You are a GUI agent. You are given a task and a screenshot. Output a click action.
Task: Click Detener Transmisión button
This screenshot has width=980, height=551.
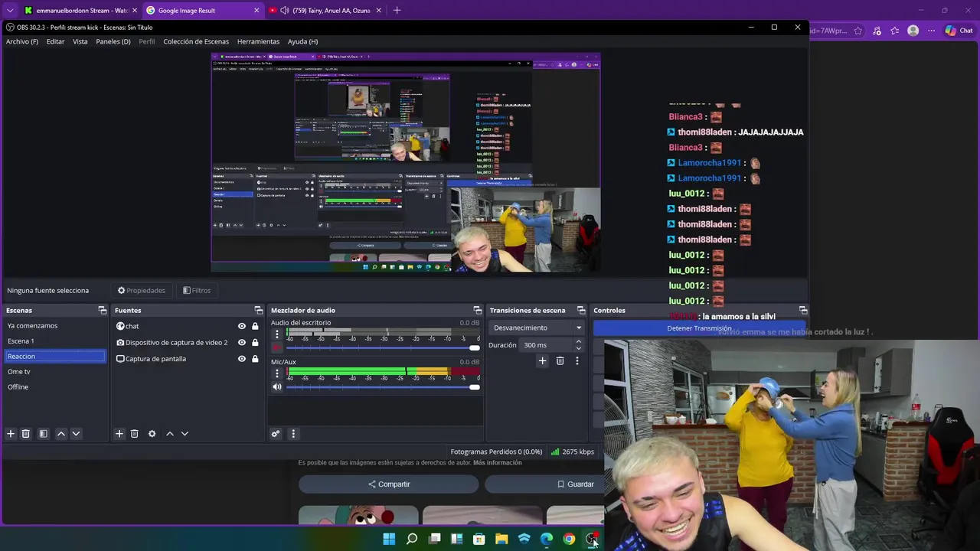699,328
